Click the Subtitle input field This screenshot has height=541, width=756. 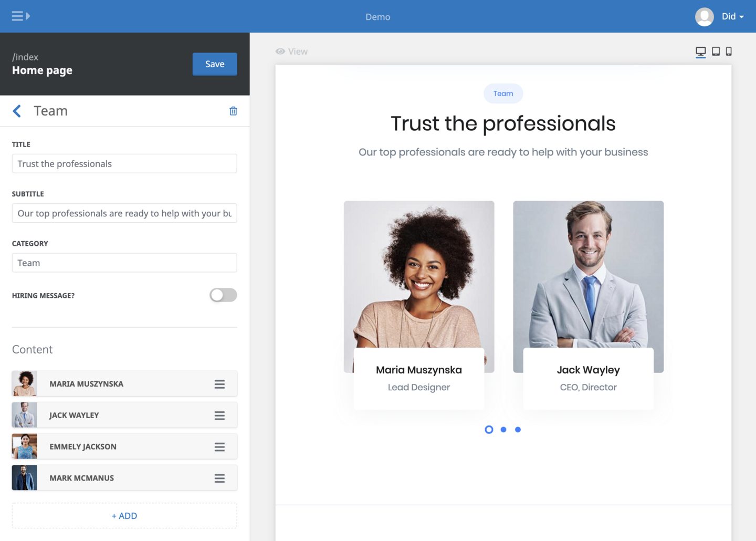pyautogui.click(x=124, y=213)
